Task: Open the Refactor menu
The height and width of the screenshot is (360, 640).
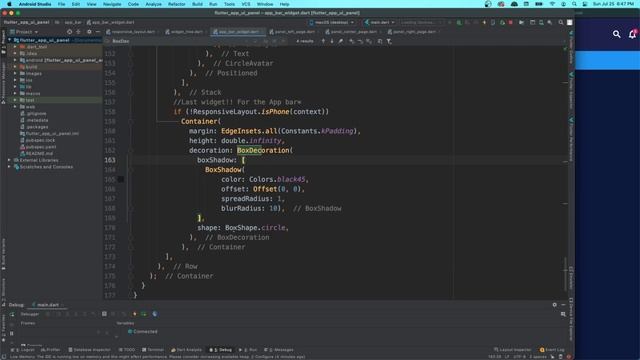Action: [177, 4]
